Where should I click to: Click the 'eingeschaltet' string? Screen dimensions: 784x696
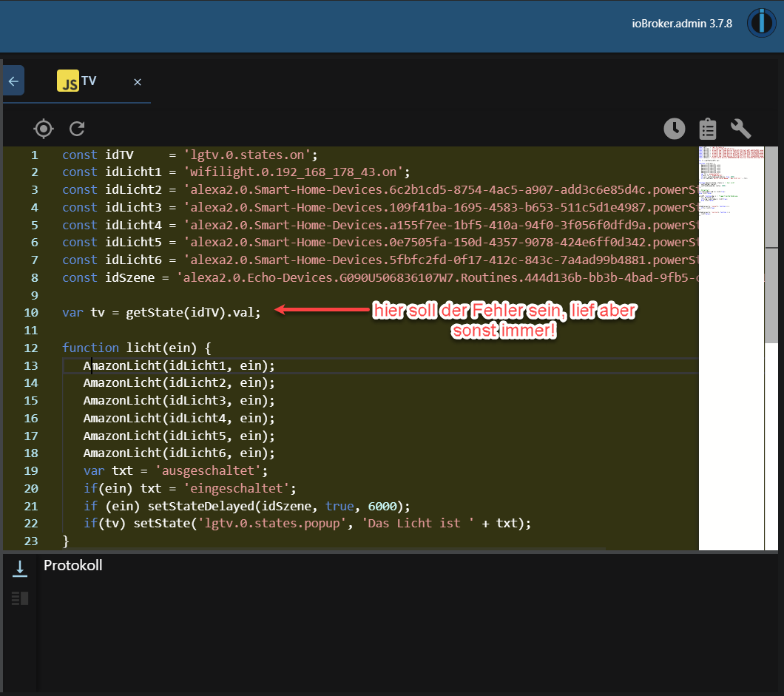coord(237,488)
